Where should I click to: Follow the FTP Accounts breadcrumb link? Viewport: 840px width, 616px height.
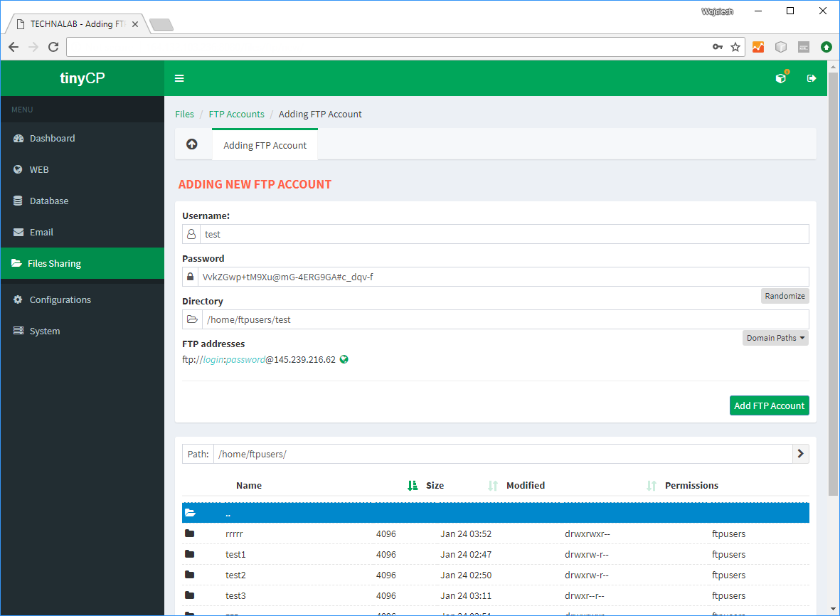236,114
